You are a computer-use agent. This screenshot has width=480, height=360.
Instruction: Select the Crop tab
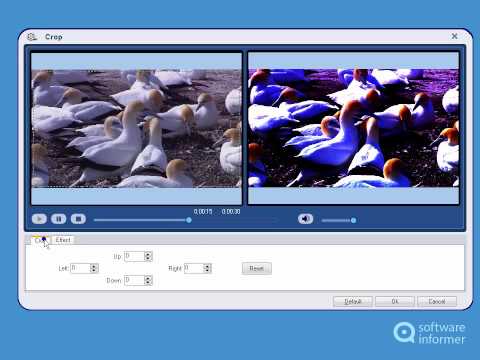tap(40, 240)
